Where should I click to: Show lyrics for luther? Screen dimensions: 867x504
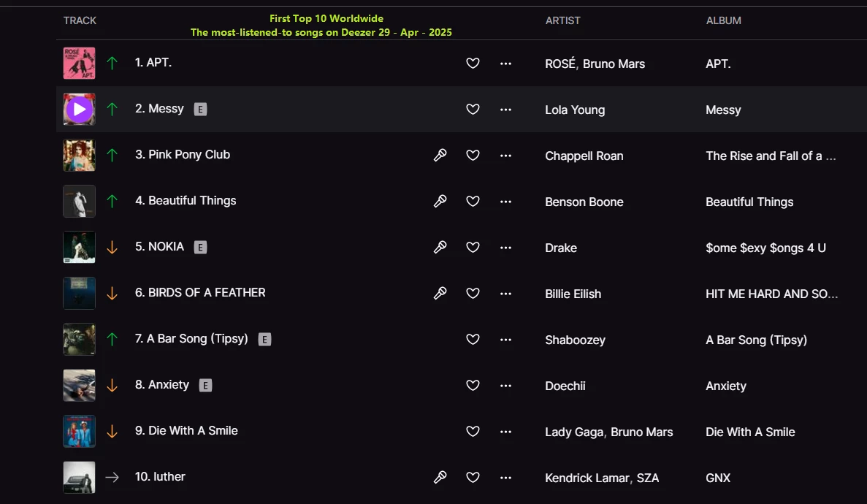(x=440, y=478)
